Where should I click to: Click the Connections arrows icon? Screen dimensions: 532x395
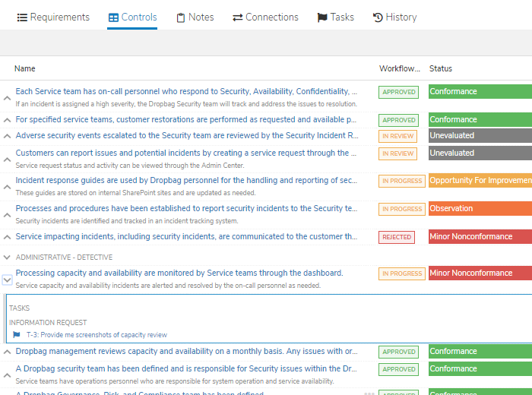[x=237, y=17]
